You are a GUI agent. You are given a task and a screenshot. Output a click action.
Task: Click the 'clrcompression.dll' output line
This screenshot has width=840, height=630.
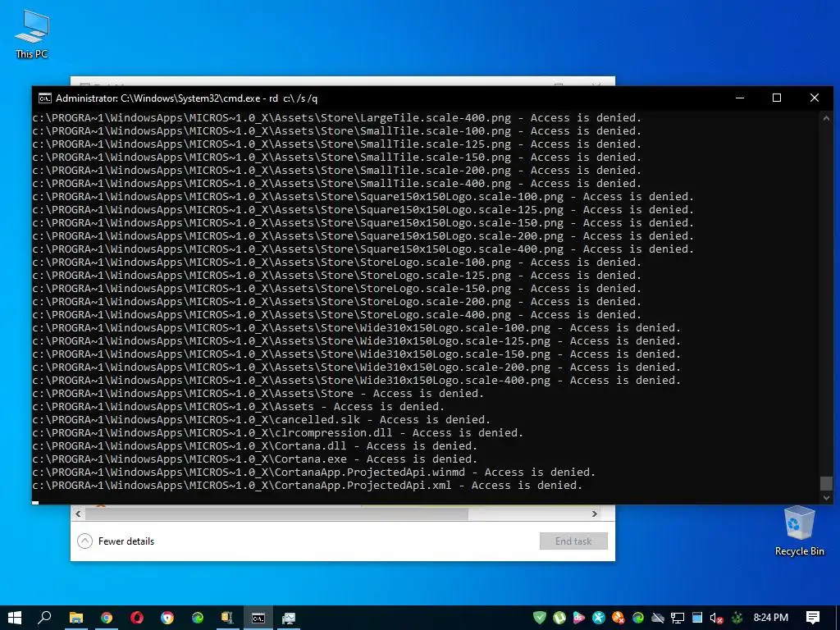277,433
